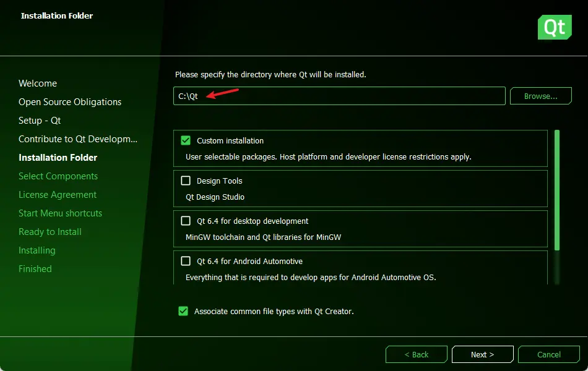This screenshot has width=588, height=371.
Task: Click the < Back button
Action: click(x=417, y=354)
